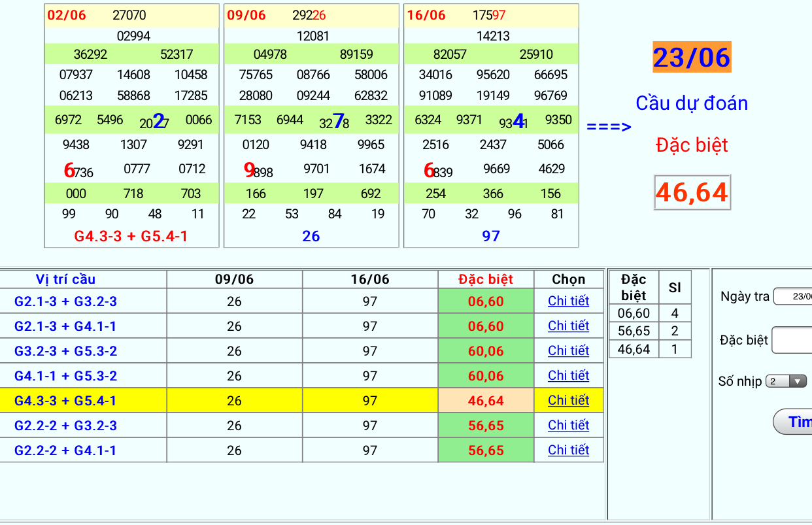Click 56,65 in the small summary table

634,331
